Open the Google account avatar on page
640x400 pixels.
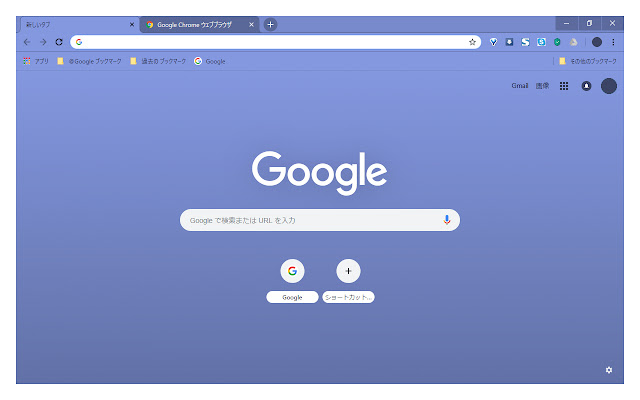tap(609, 86)
